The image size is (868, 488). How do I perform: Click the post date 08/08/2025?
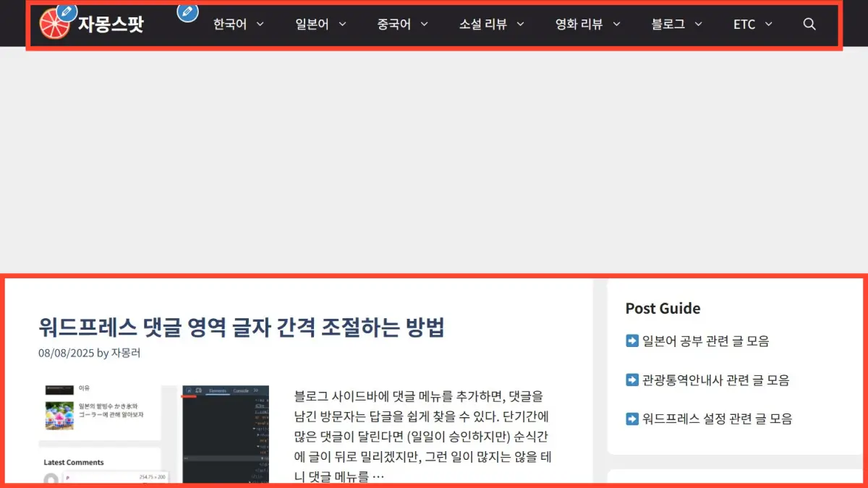pyautogui.click(x=66, y=353)
